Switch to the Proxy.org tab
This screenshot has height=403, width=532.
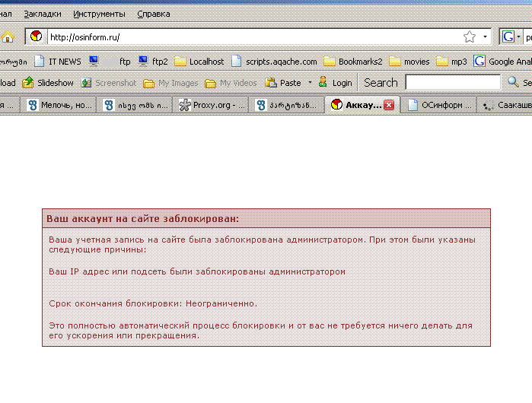click(211, 105)
